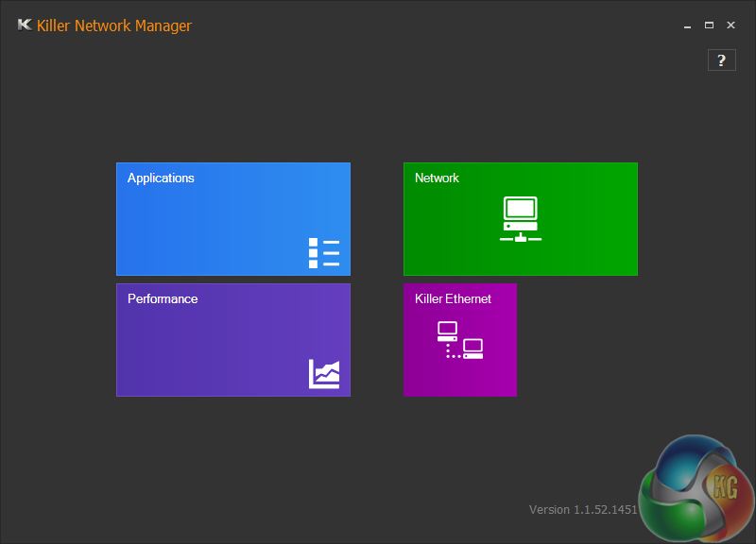
Task: Maximize the Killer Network Manager window
Action: coord(709,25)
